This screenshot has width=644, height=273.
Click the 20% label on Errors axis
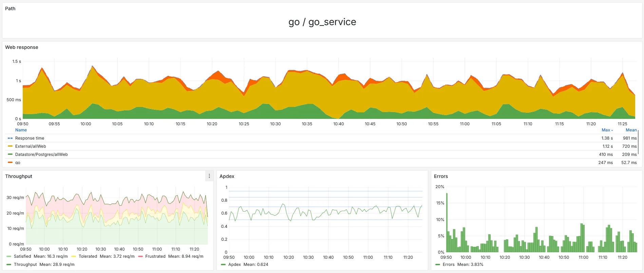point(440,187)
